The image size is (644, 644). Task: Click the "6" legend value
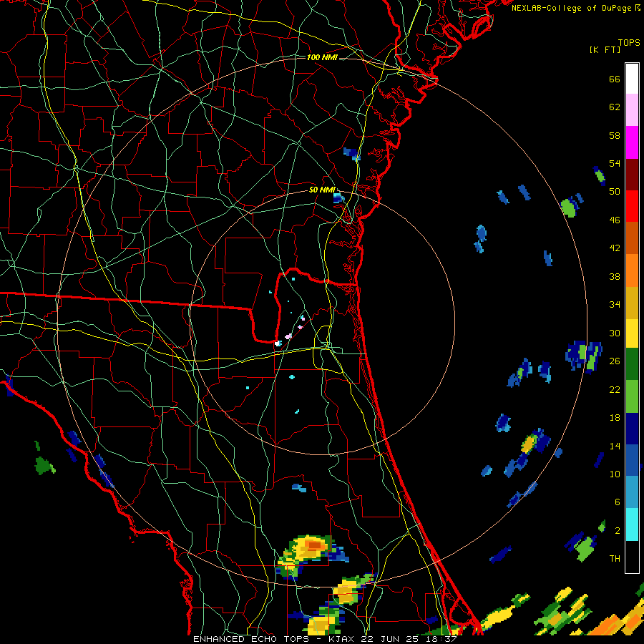point(618,502)
